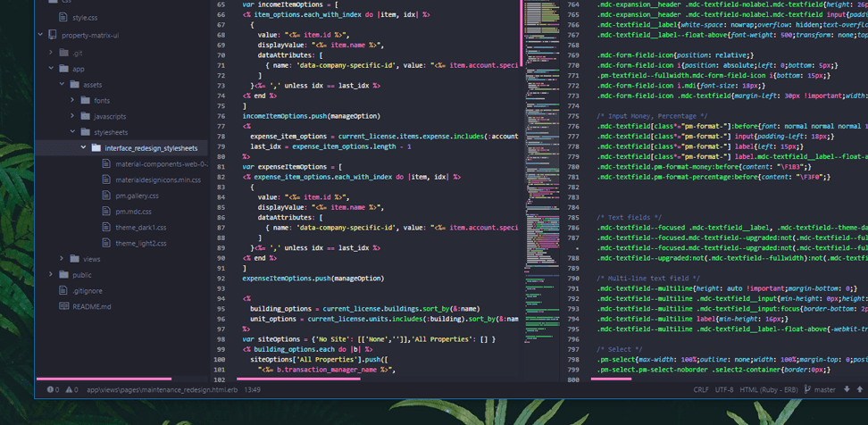Collapse the stylesheets folder chevron
The image size is (868, 425).
click(x=72, y=132)
